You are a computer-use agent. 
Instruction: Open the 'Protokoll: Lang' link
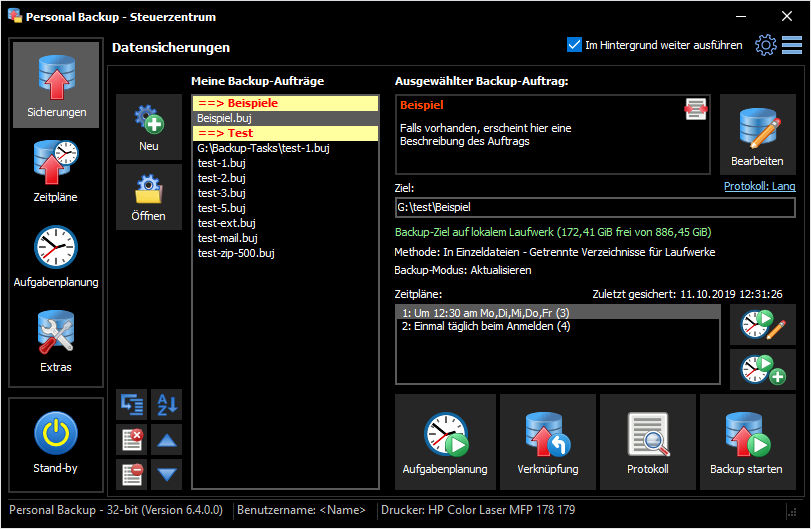759,186
